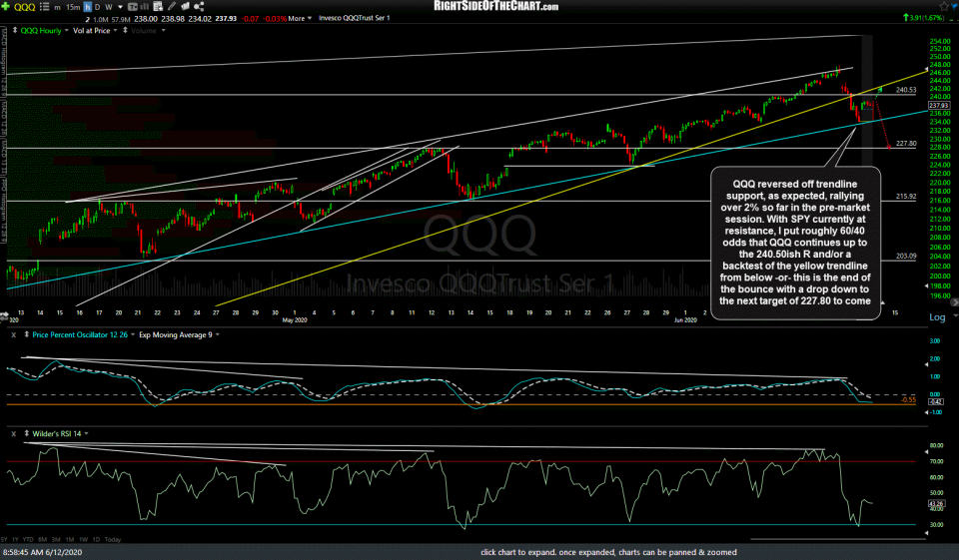This screenshot has height=560, width=959.
Task: Click the 8:58:45 AM 6/12/2020 timestamp
Action: point(42,552)
